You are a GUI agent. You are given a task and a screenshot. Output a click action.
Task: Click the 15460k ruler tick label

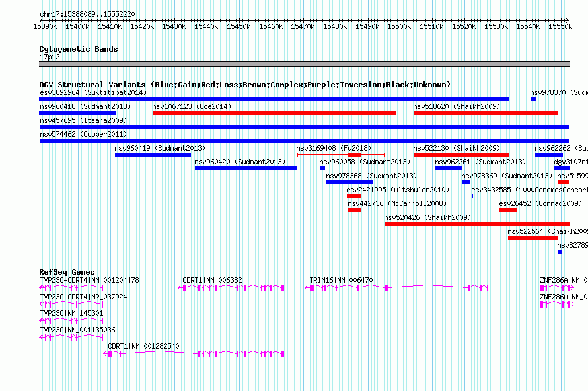point(271,26)
